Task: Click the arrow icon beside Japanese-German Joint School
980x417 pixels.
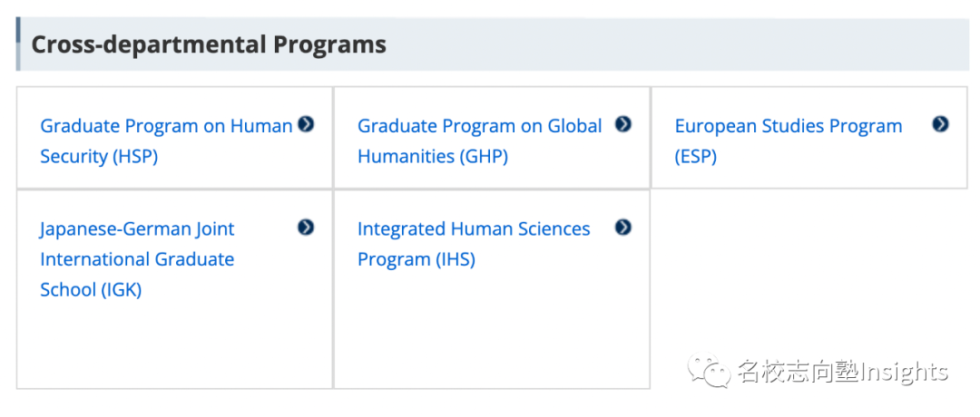Action: click(x=306, y=228)
